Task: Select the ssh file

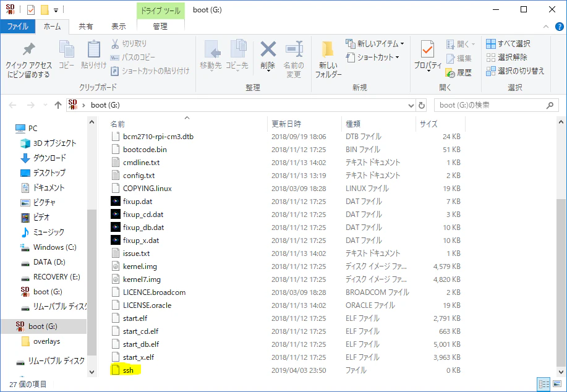Action: click(x=128, y=370)
